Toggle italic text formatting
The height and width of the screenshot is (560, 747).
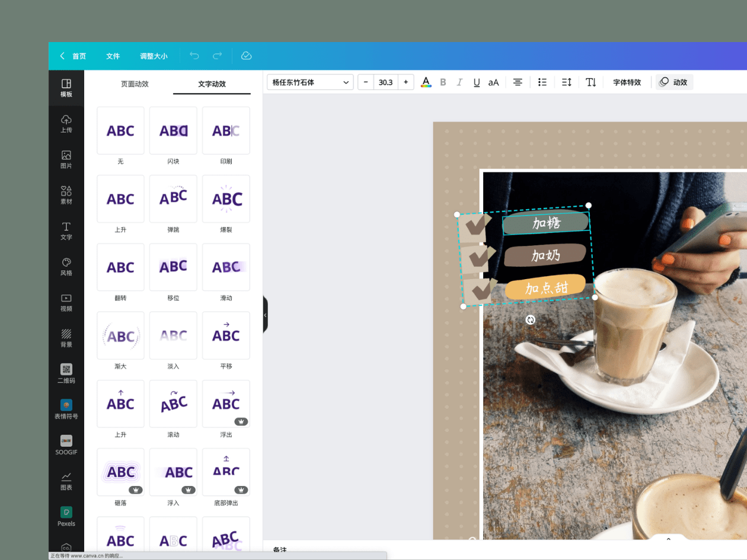[x=459, y=82]
